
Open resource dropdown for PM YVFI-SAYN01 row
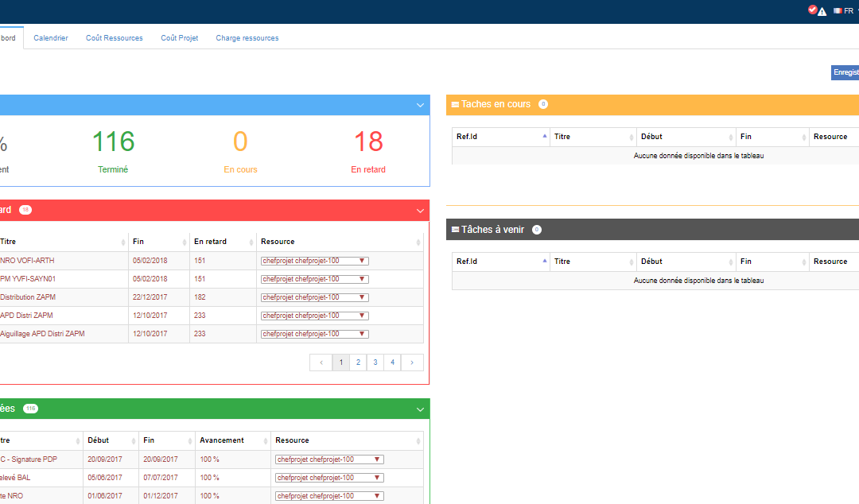click(314, 279)
